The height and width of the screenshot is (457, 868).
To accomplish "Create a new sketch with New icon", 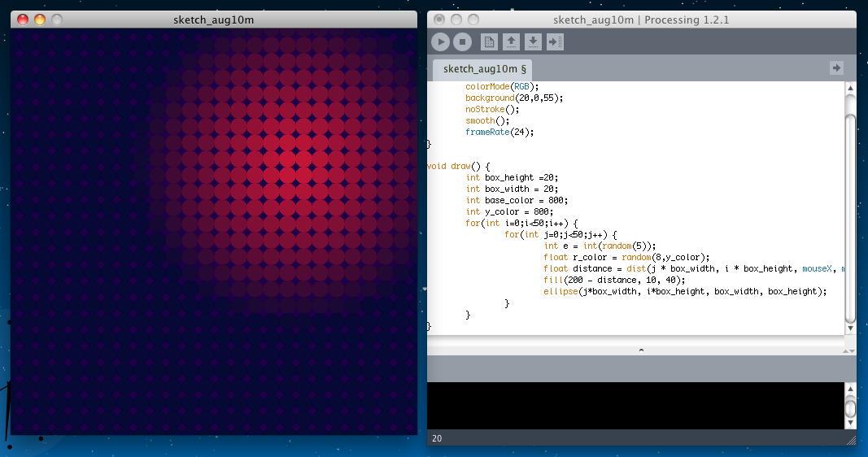I will (x=489, y=41).
